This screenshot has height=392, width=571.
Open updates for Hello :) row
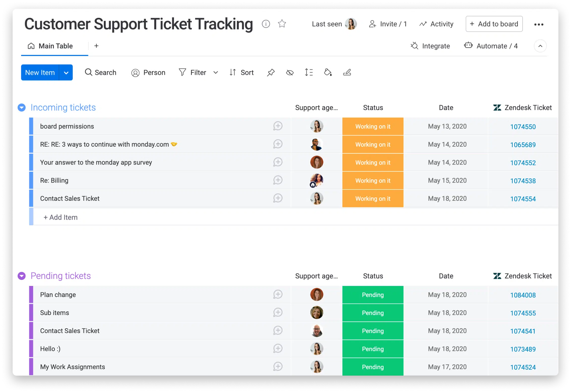(x=278, y=349)
